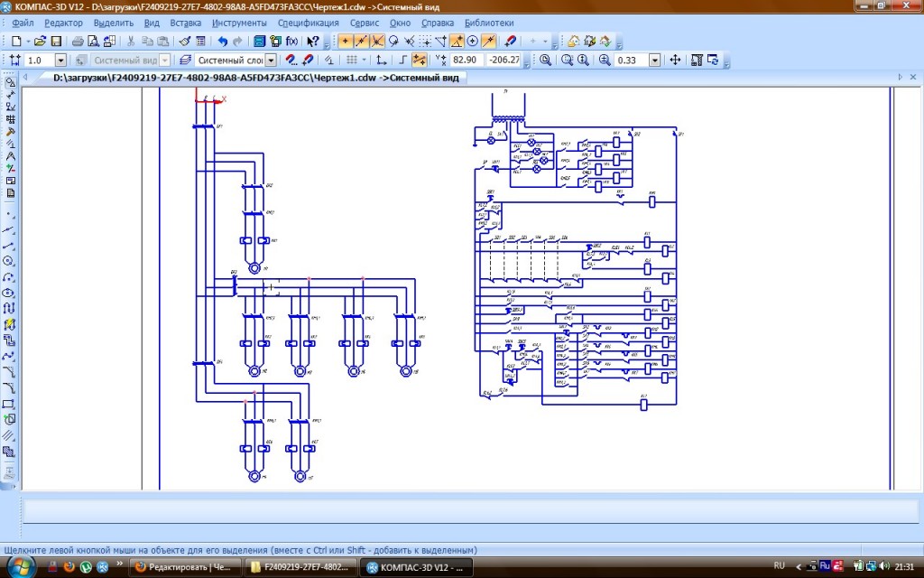Save the drawing with the floppy disk icon
This screenshot has width=924, height=578.
pyautogui.click(x=56, y=42)
